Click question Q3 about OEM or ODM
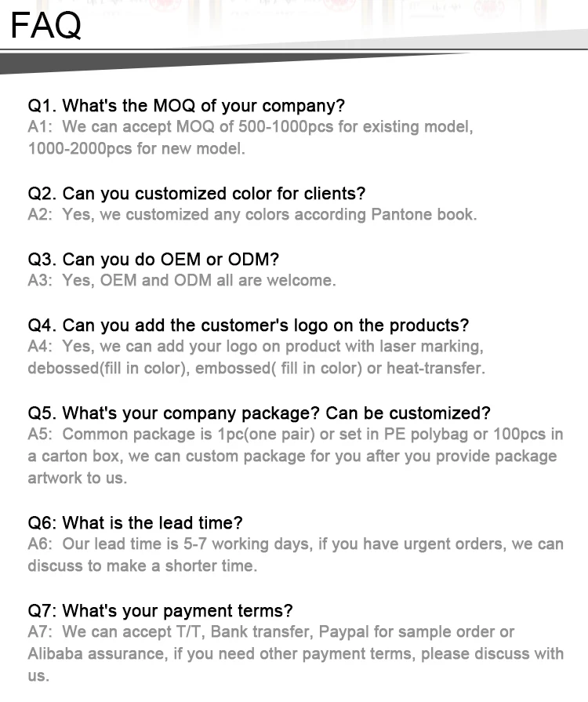Image resolution: width=588 pixels, height=702 pixels. (153, 260)
